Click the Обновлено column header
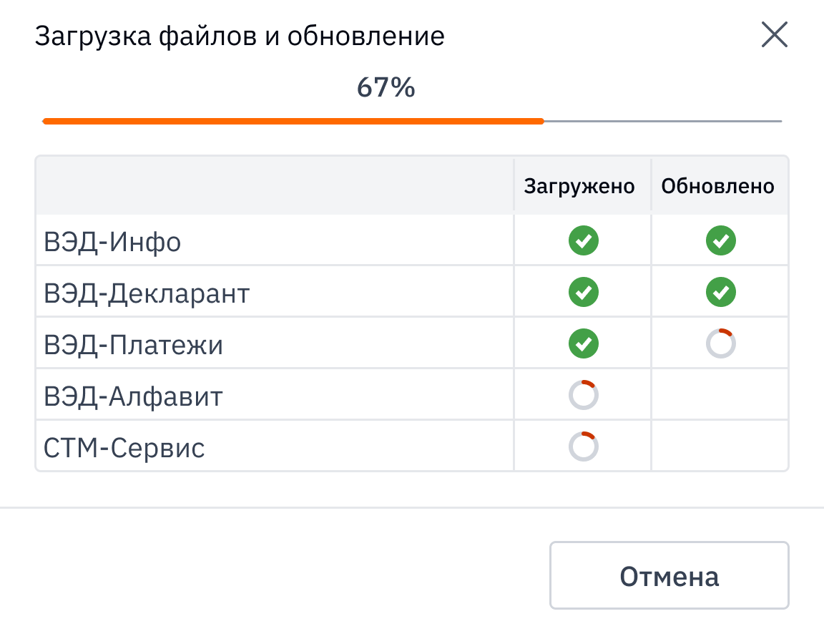Image resolution: width=824 pixels, height=644 pixels. point(719,185)
